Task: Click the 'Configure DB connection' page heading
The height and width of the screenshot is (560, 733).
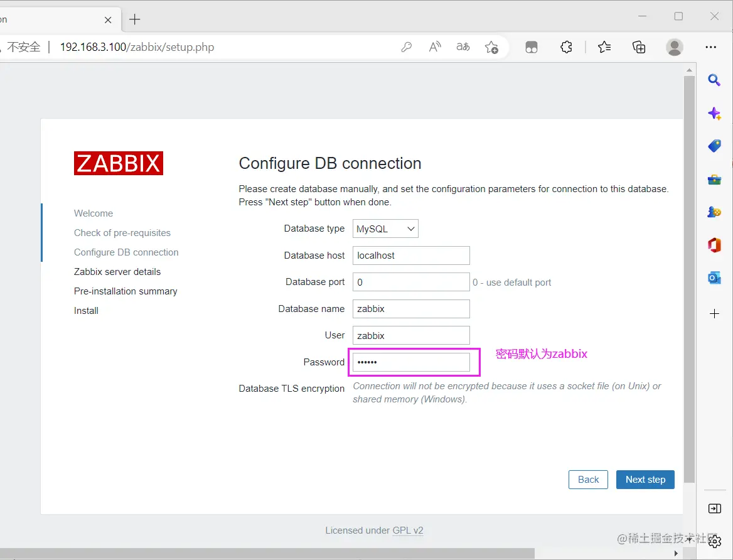Action: tap(330, 163)
